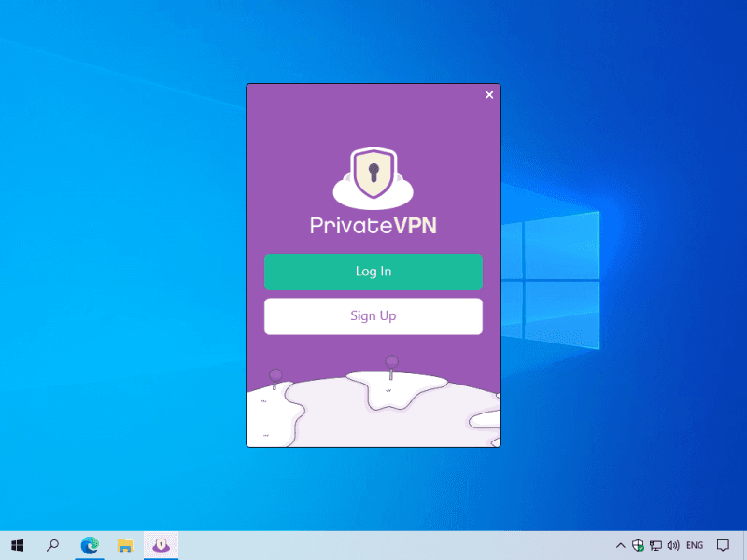Click the PrivateVPN wordmark text
747x560 pixels.
coord(373,227)
